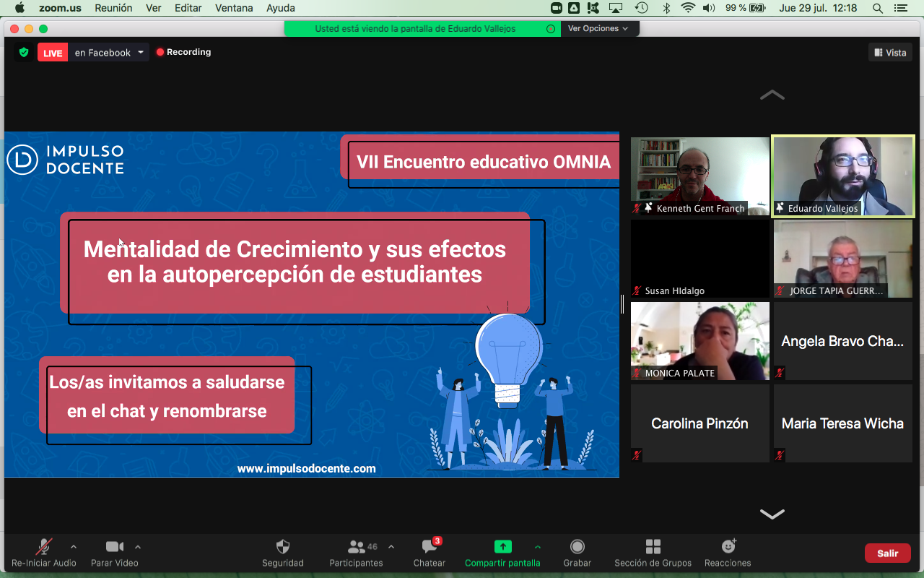Open Sección de Grupos
Image resolution: width=924 pixels, height=578 pixels.
[653, 547]
